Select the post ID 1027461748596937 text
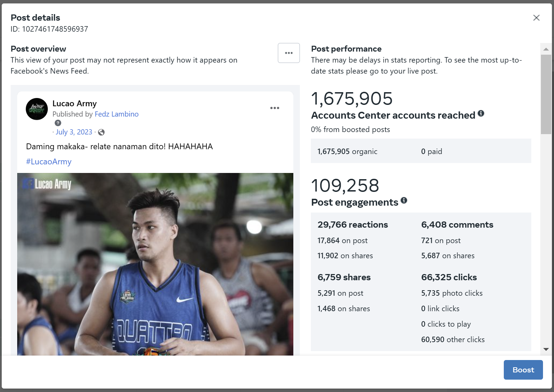The image size is (554, 392). coord(55,29)
